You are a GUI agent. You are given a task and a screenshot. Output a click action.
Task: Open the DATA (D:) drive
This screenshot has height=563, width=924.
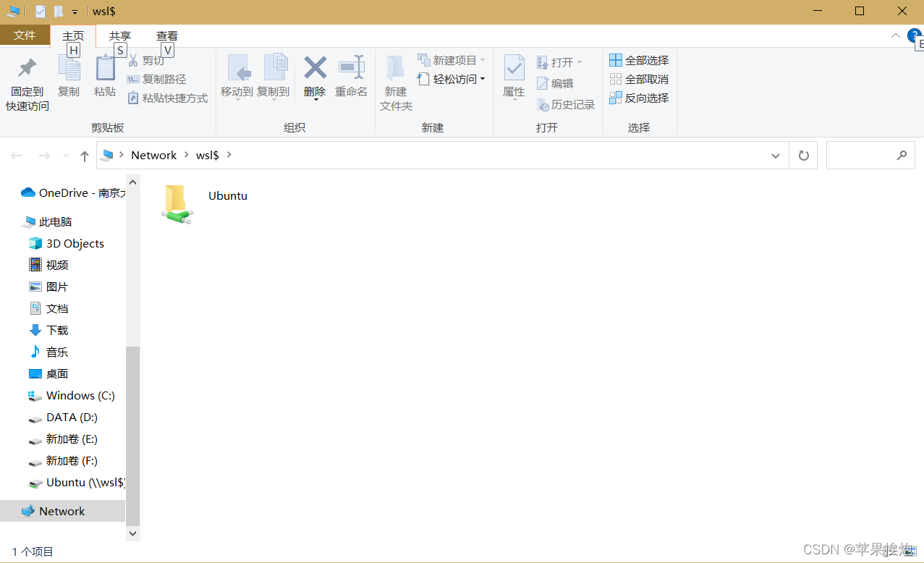click(x=63, y=417)
